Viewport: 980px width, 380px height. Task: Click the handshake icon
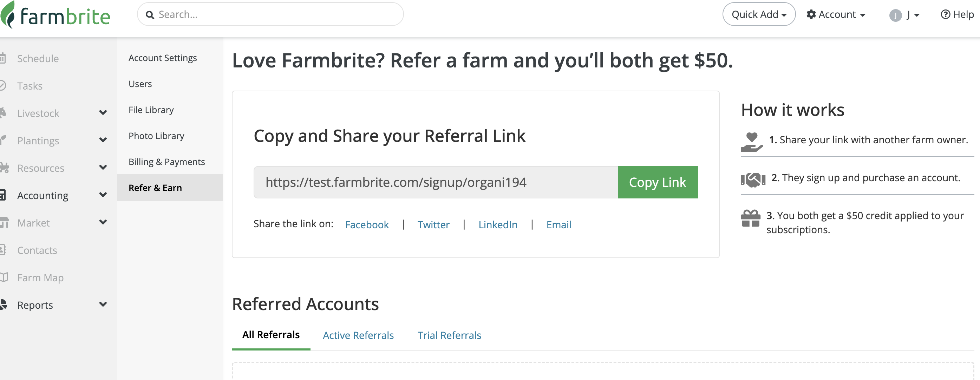752,179
